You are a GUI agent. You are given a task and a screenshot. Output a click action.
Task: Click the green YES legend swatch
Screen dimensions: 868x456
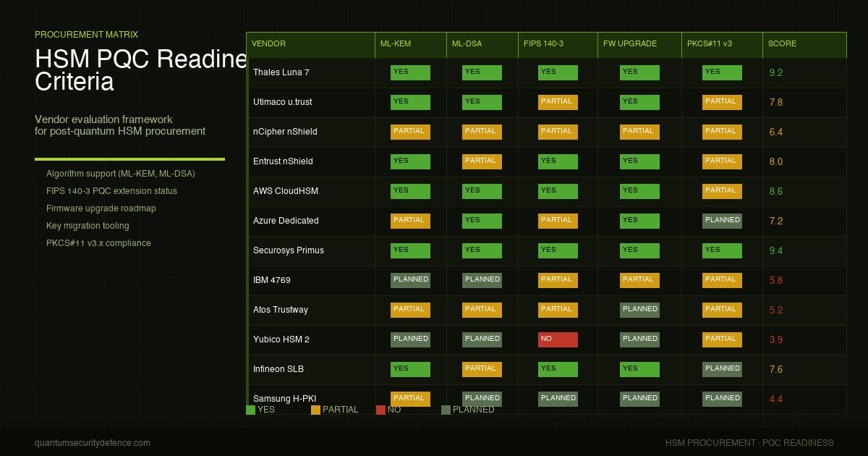pyautogui.click(x=250, y=410)
